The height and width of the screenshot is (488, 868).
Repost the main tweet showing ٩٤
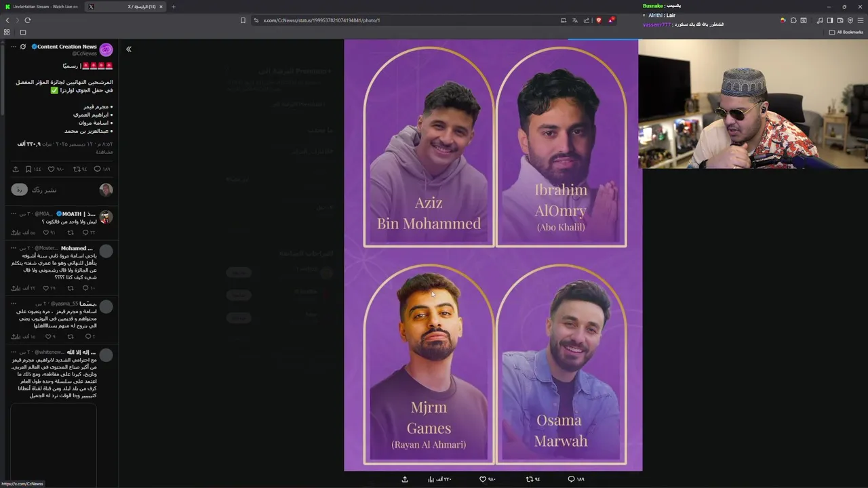79,169
